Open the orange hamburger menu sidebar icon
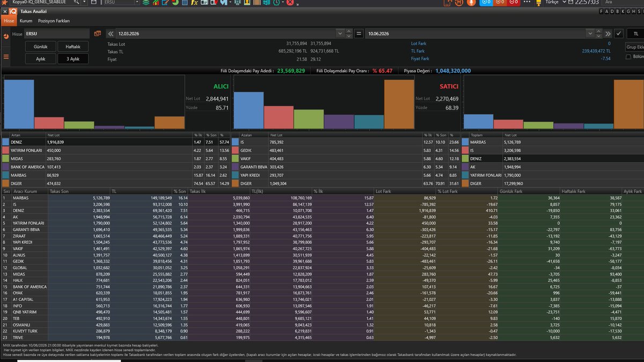Image resolution: width=644 pixels, height=362 pixels. (6, 56)
